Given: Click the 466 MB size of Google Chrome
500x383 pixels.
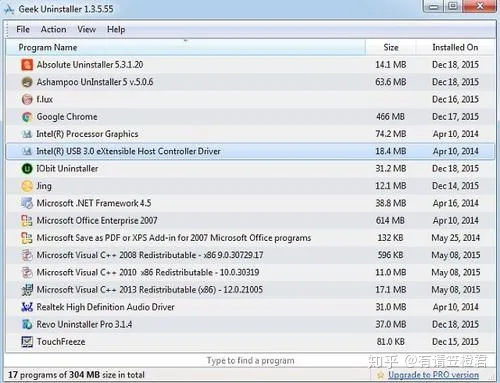Looking at the screenshot, I should tap(390, 117).
